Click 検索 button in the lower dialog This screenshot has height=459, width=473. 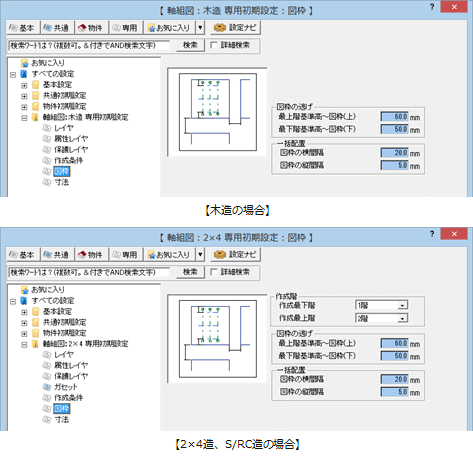[190, 272]
